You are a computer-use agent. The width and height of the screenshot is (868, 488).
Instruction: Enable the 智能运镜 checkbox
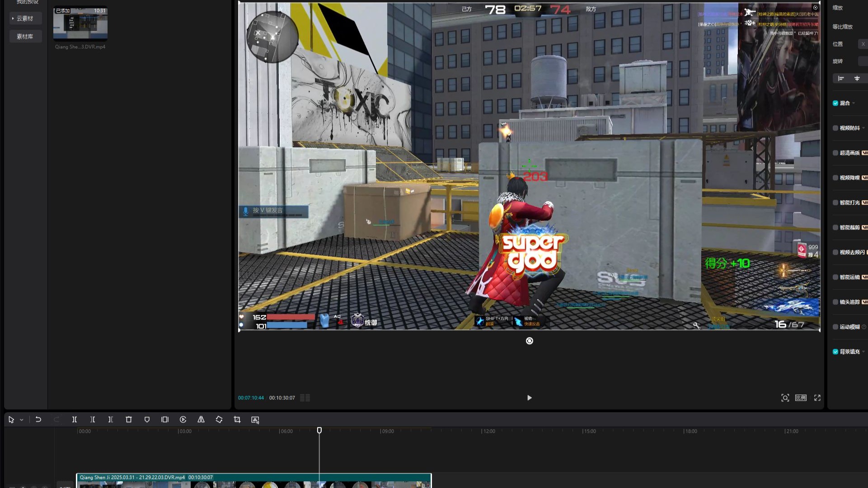[x=835, y=277]
